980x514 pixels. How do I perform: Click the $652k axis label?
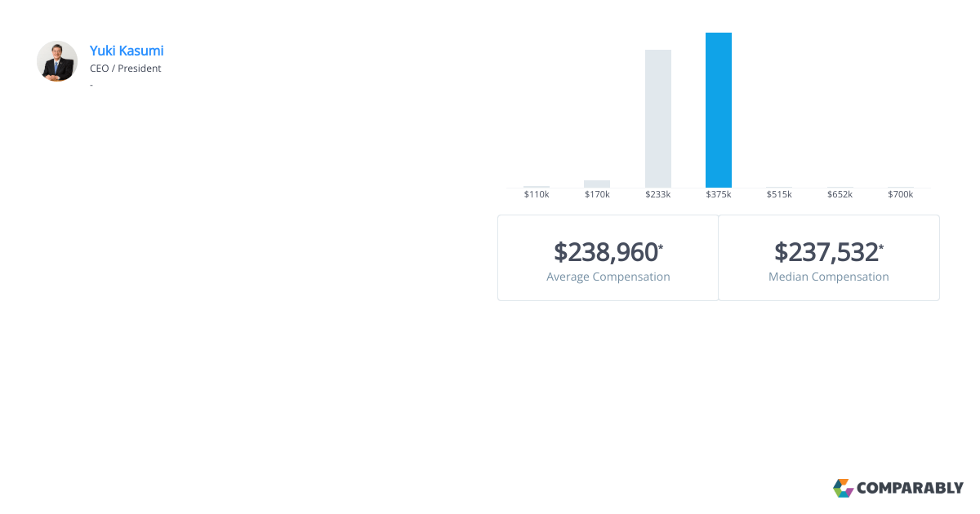pos(840,194)
